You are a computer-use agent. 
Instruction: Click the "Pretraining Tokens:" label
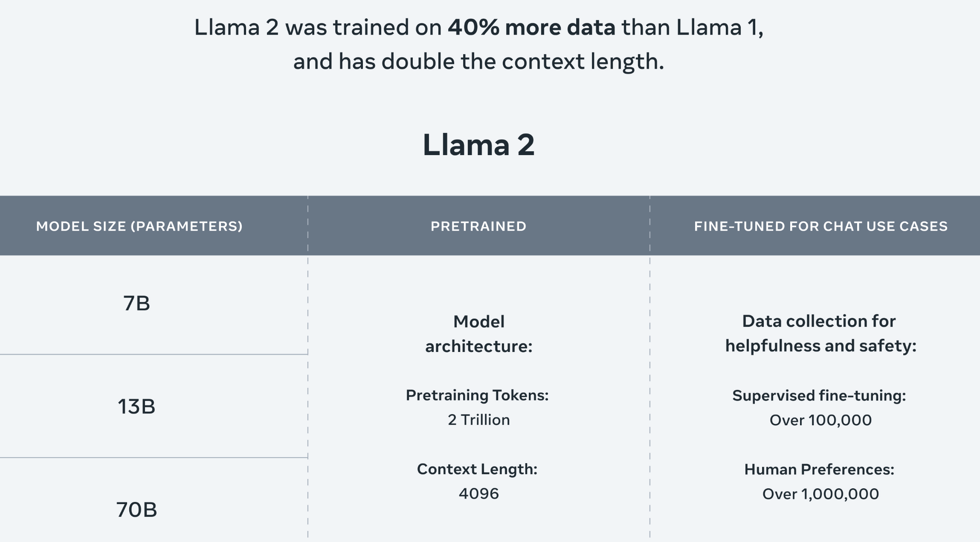coord(477,395)
